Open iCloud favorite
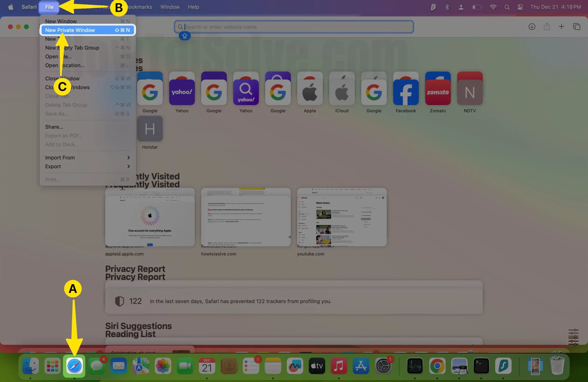 [x=342, y=92]
